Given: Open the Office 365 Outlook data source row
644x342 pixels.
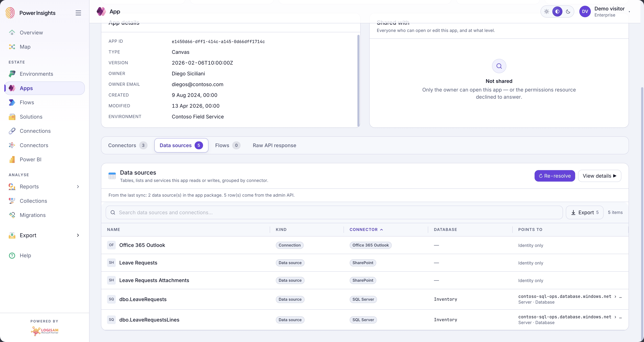Looking at the screenshot, I should pyautogui.click(x=365, y=245).
